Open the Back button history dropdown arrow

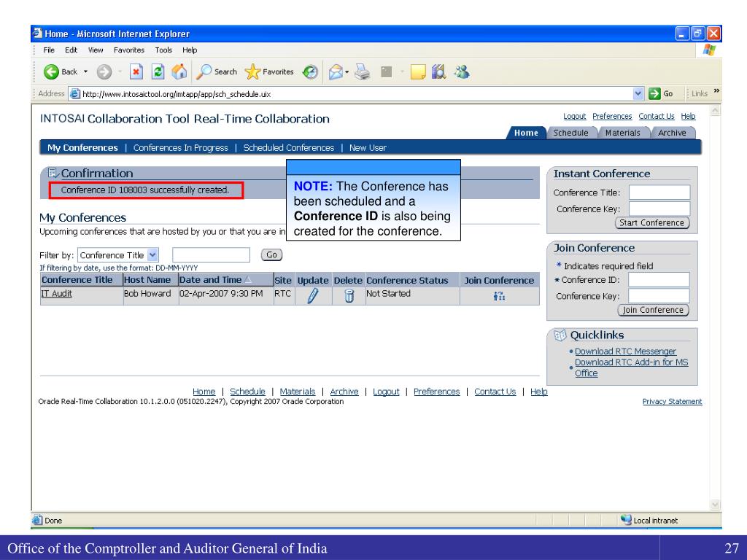[x=86, y=72]
